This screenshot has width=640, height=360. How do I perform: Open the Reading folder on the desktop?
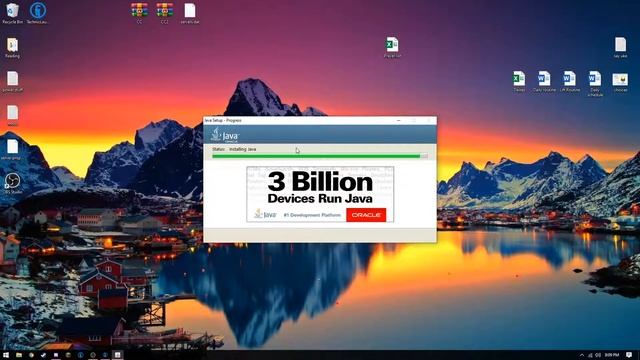pos(12,47)
